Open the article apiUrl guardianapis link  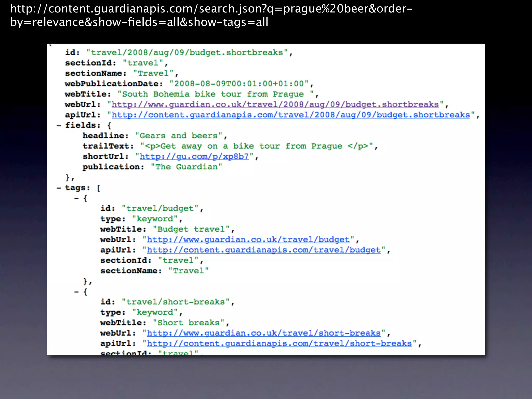tap(291, 115)
